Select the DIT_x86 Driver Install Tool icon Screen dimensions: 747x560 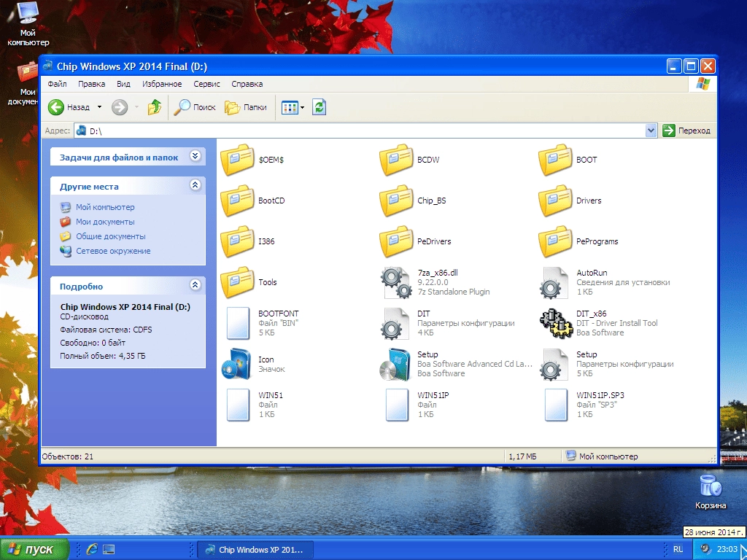point(556,323)
